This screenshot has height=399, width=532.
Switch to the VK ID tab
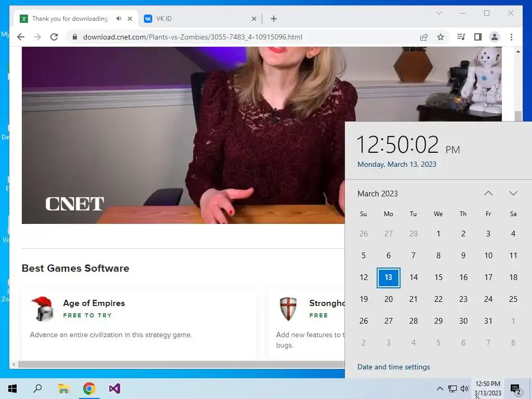pos(200,19)
